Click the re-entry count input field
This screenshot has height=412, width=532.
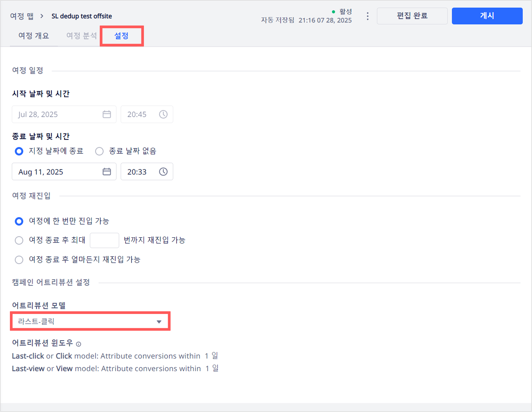click(x=104, y=240)
